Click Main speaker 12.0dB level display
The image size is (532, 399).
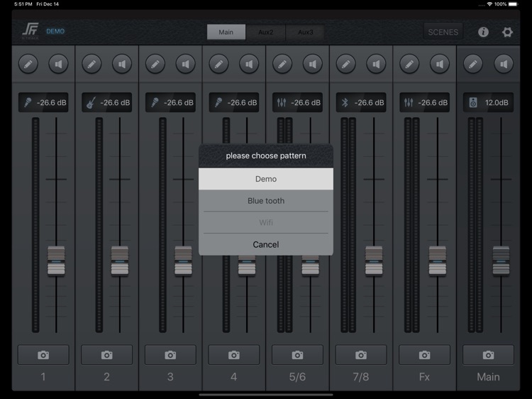click(x=488, y=102)
